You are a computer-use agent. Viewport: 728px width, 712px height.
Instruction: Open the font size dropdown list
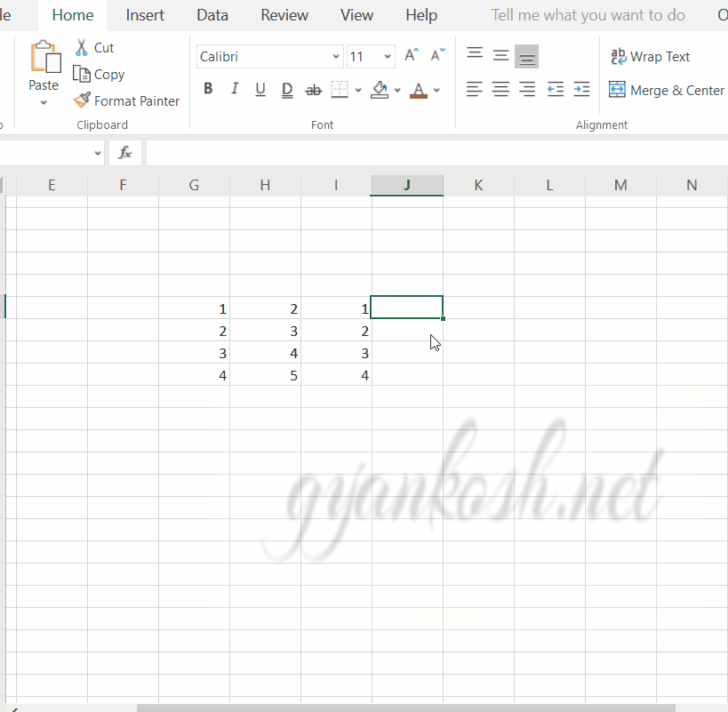click(x=388, y=56)
